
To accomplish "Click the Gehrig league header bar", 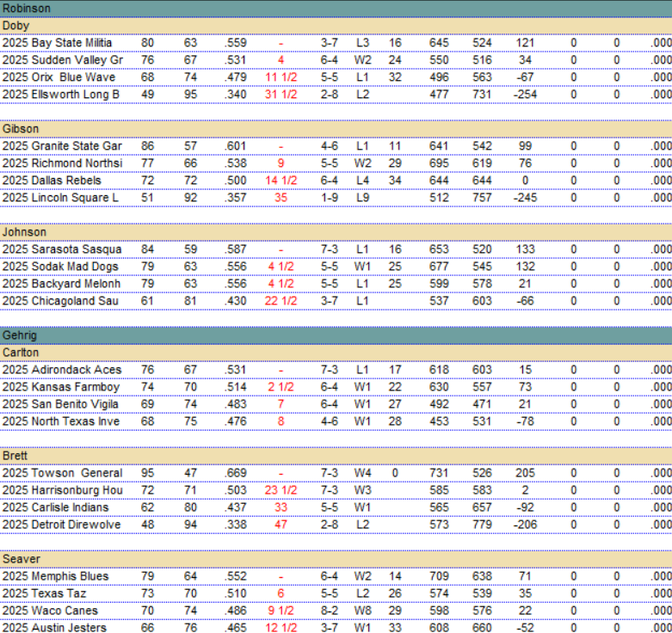I will (x=336, y=335).
